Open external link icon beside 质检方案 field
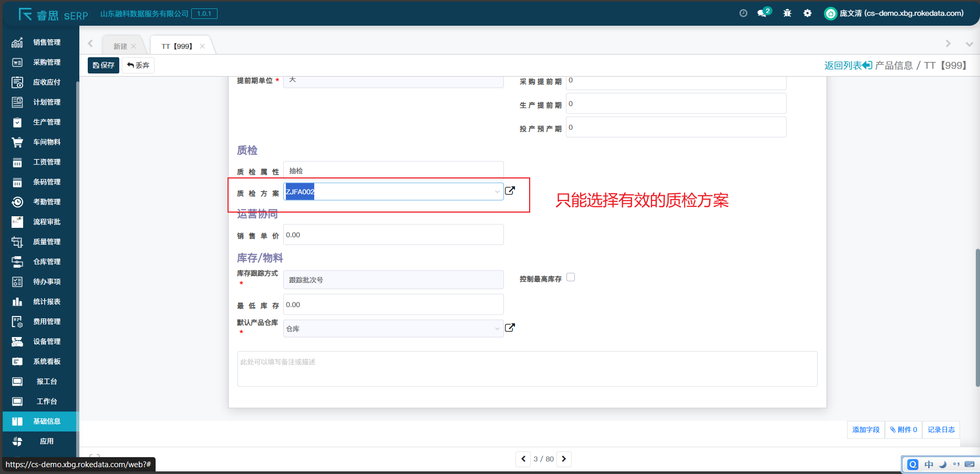The height and width of the screenshot is (474, 980). pyautogui.click(x=510, y=191)
